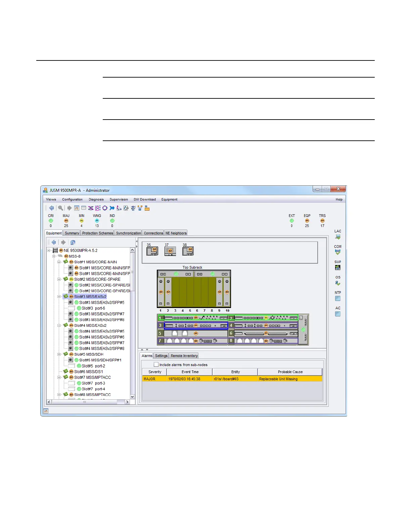Click the gray forward arrow in main toolbar
The height and width of the screenshot is (532, 411).
(x=70, y=208)
